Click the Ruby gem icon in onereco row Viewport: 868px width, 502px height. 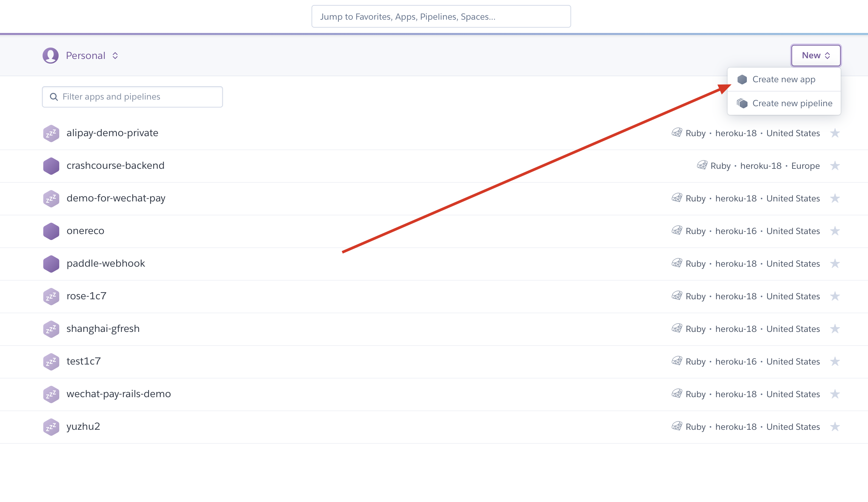click(x=677, y=230)
